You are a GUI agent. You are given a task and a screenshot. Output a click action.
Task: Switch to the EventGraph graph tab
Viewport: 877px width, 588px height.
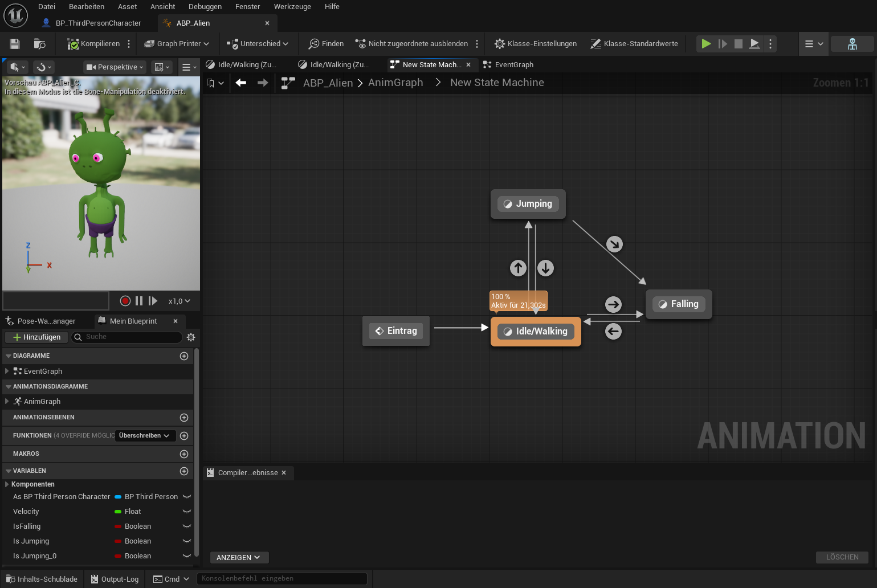pos(508,65)
